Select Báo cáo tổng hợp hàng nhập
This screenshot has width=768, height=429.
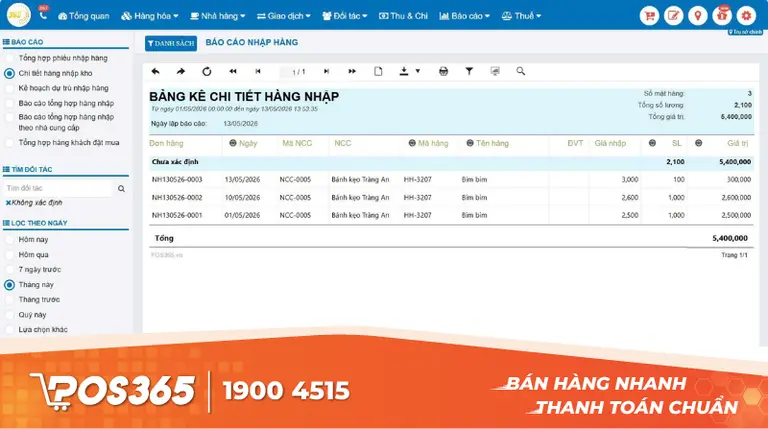tap(60, 103)
